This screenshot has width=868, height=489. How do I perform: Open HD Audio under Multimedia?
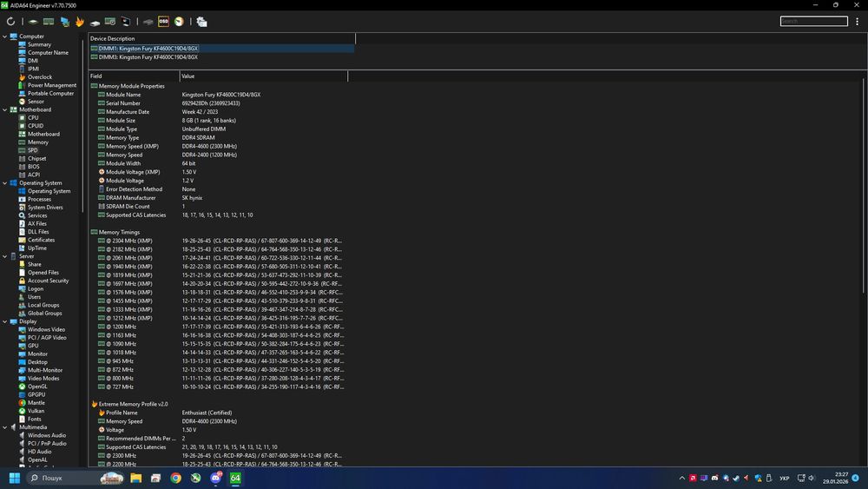[39, 452]
